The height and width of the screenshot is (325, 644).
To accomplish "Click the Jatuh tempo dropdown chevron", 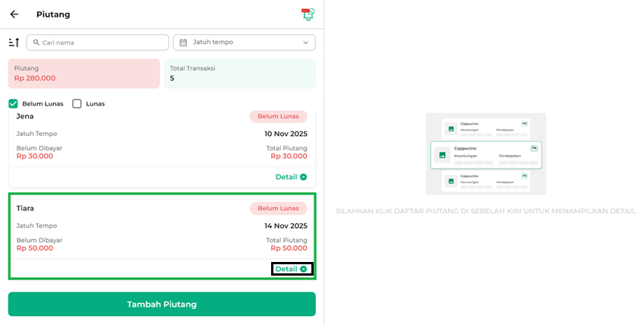I will (306, 43).
